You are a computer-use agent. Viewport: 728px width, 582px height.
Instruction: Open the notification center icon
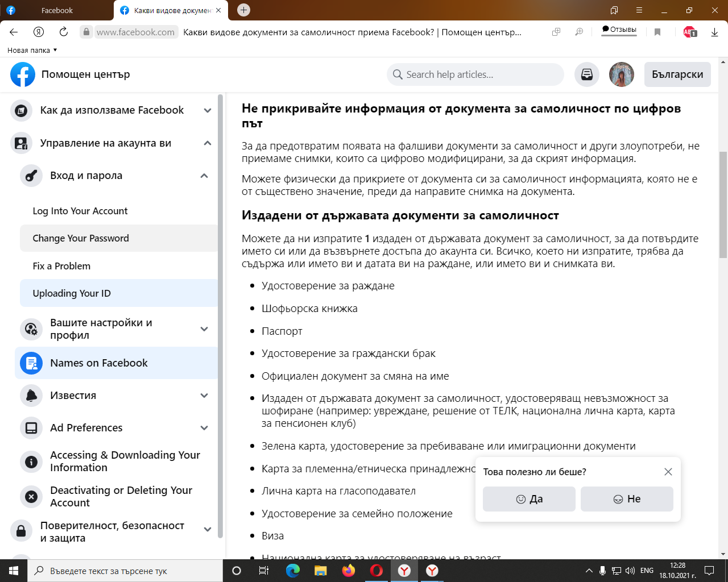(709, 571)
